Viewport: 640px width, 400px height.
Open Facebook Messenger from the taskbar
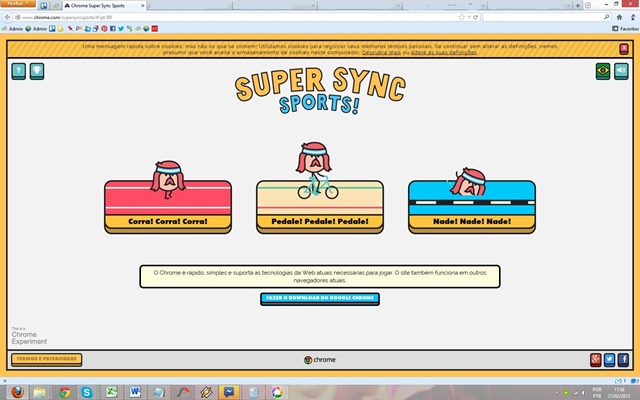(229, 392)
